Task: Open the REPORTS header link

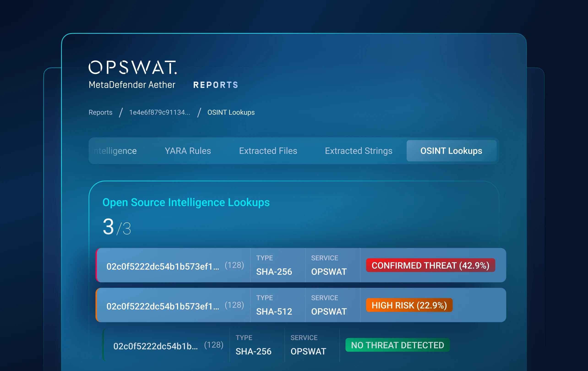Action: pos(216,85)
